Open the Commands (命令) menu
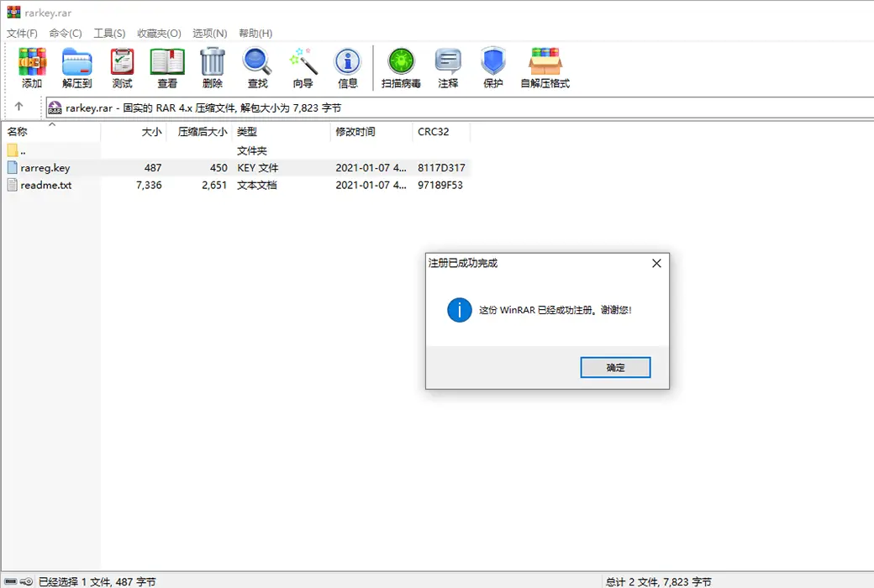The height and width of the screenshot is (588, 874). coord(66,33)
